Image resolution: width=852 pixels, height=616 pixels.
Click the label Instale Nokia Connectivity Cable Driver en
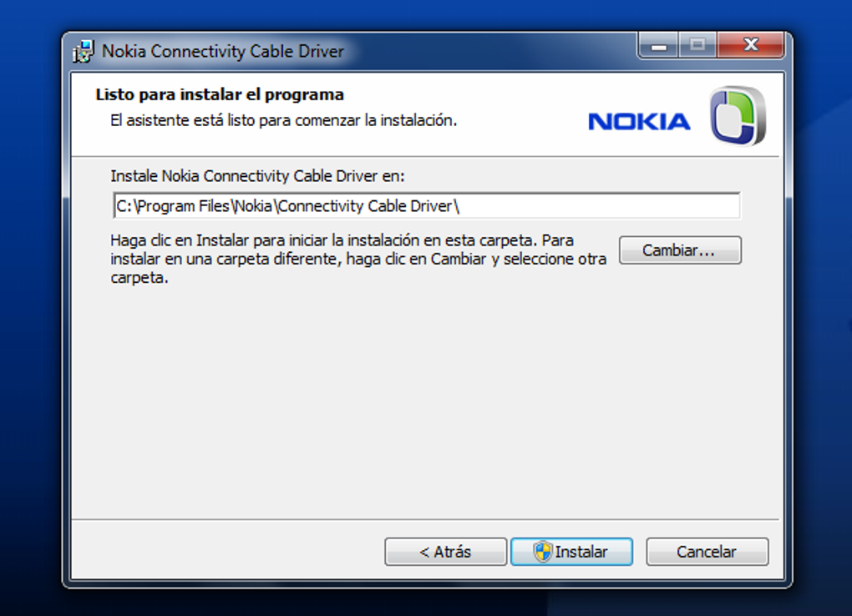pos(257,176)
